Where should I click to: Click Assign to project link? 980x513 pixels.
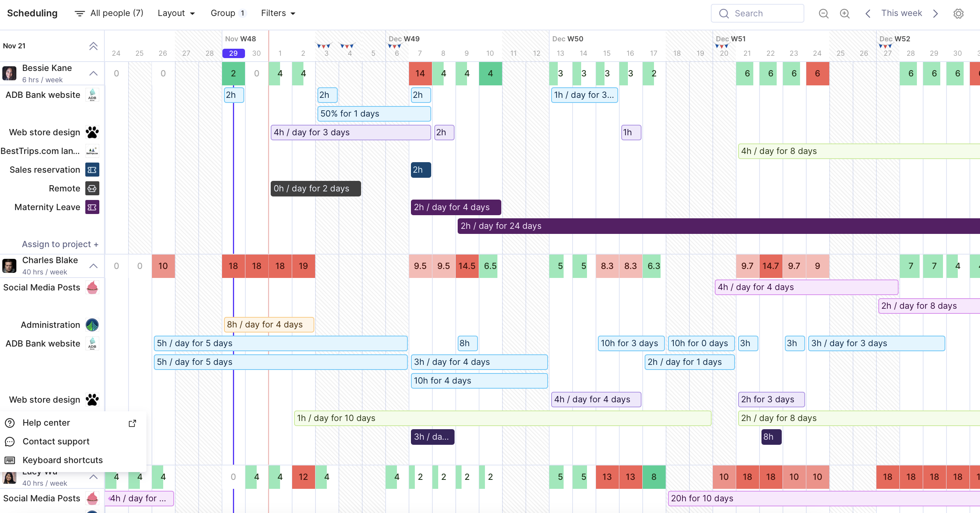(x=60, y=244)
